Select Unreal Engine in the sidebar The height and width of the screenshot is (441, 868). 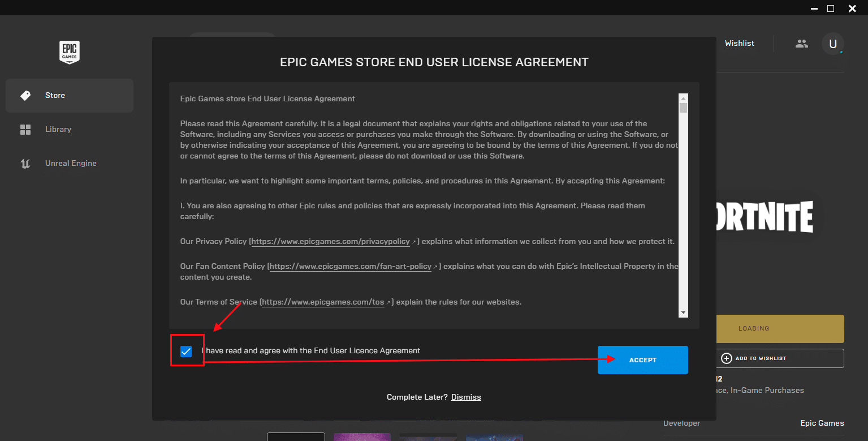[70, 164]
